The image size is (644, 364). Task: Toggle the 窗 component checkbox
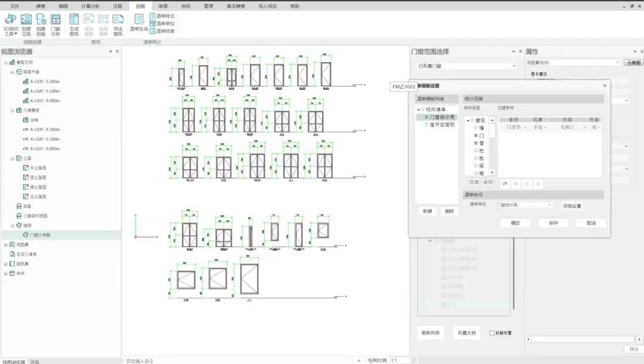tap(476, 143)
